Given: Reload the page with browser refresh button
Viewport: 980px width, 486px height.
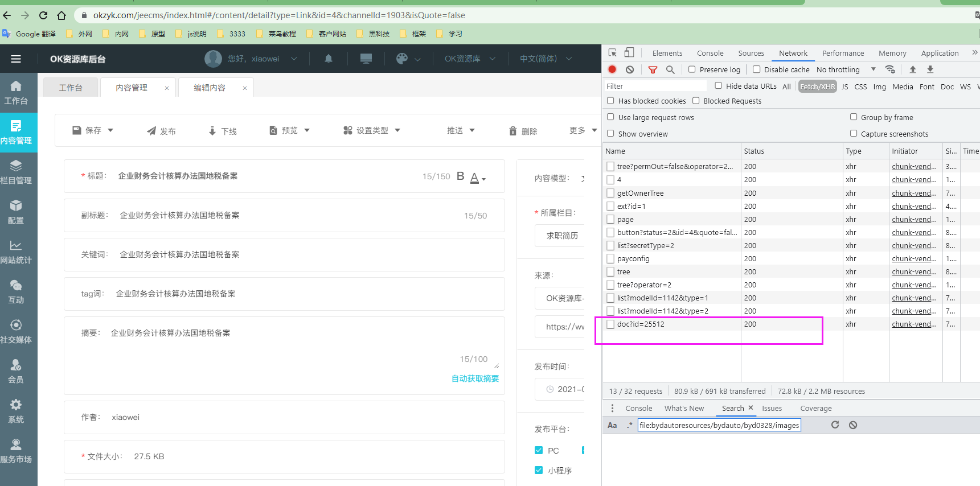Looking at the screenshot, I should [x=43, y=15].
